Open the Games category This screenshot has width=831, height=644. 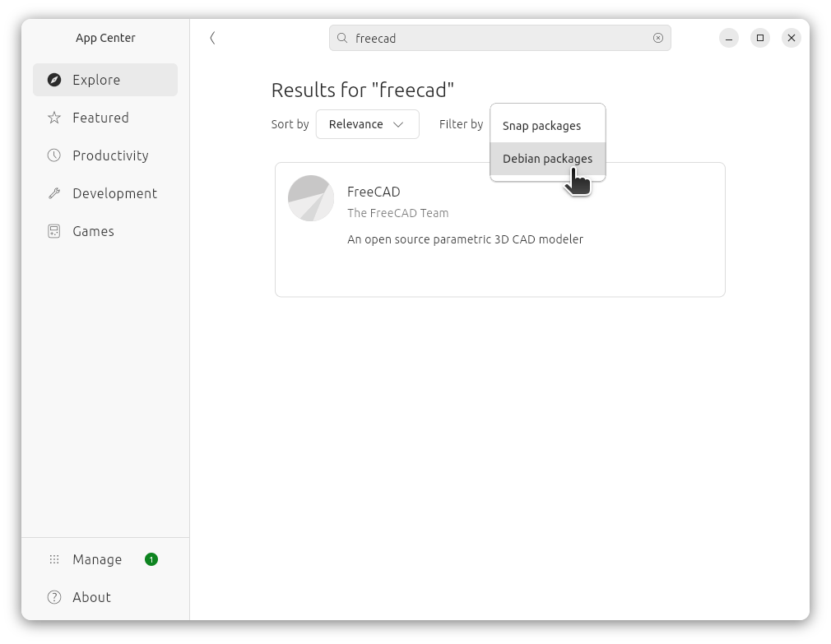[x=105, y=231]
